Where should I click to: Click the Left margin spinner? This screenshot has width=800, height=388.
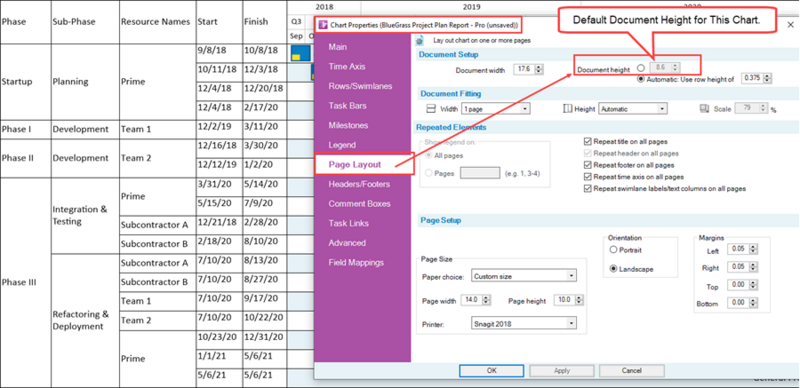click(x=754, y=250)
